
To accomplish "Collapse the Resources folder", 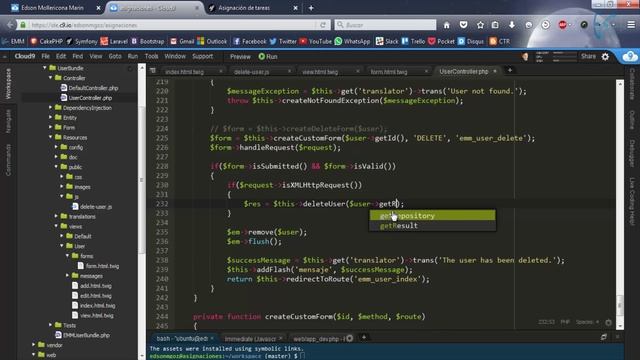I will point(51,137).
